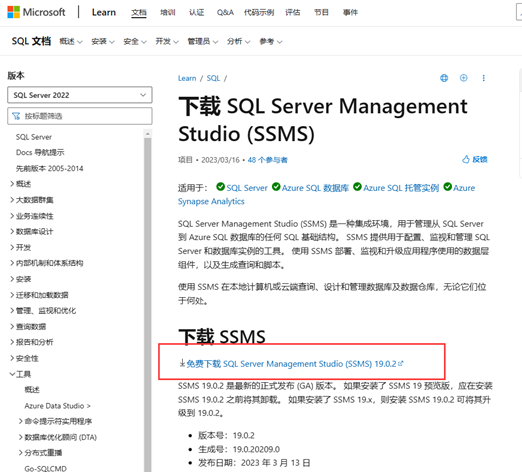522x472 pixels.
Task: Expand the 查询数据 sidebar node
Action: point(28,326)
